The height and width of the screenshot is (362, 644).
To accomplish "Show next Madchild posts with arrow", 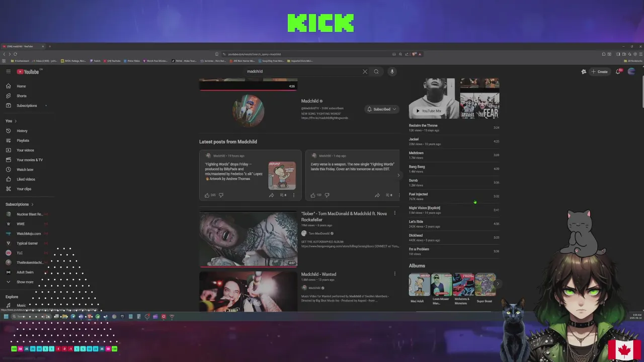I will (x=398, y=175).
